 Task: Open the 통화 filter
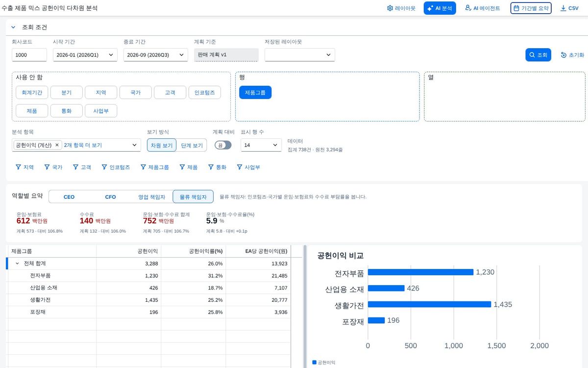coord(218,167)
